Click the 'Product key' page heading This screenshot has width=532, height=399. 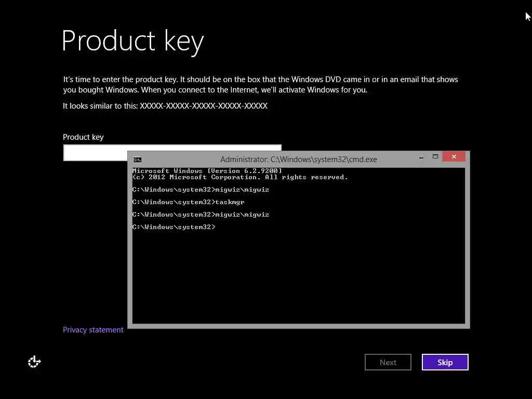132,41
